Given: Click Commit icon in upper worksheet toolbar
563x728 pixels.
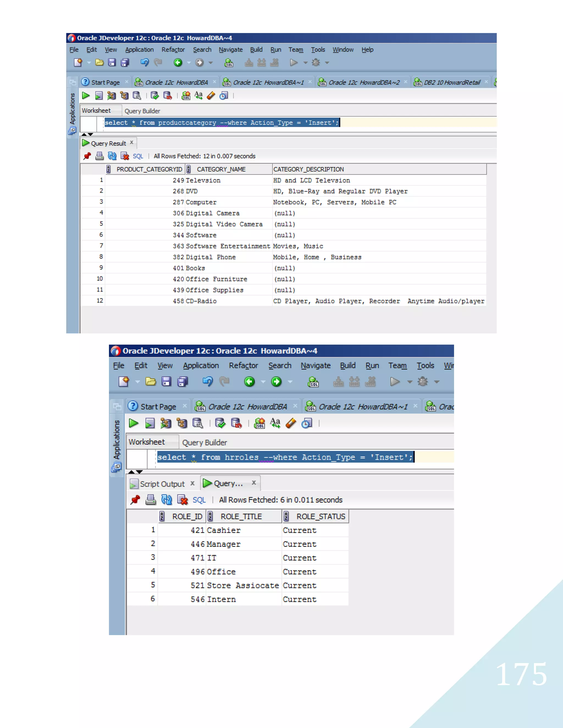Looking at the screenshot, I should [x=155, y=96].
